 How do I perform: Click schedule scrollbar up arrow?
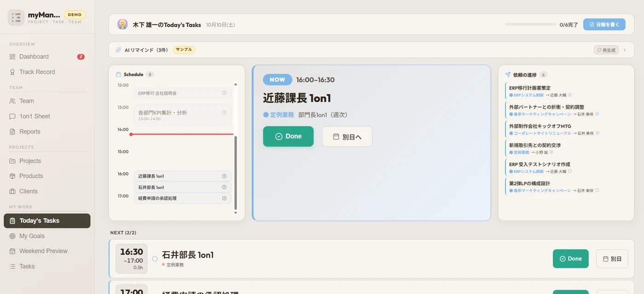(x=236, y=85)
